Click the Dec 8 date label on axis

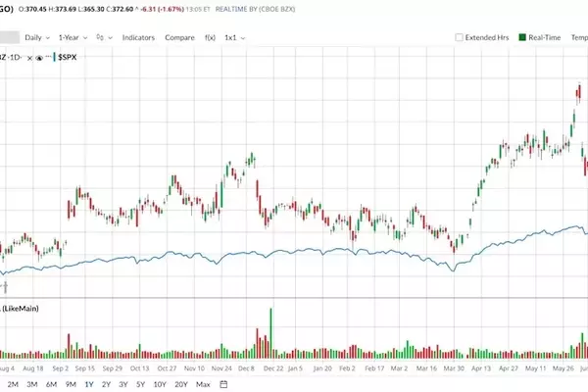coord(246,368)
